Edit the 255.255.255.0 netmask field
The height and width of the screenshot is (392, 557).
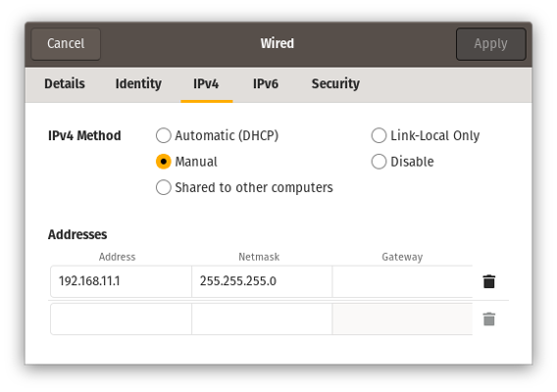[262, 281]
